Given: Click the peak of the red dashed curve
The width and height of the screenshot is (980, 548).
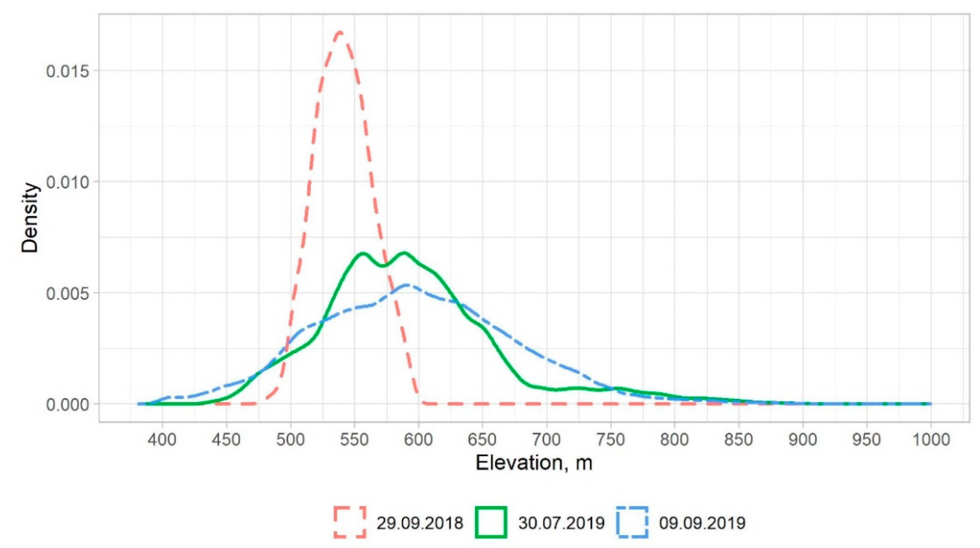Looking at the screenshot, I should tap(340, 32).
